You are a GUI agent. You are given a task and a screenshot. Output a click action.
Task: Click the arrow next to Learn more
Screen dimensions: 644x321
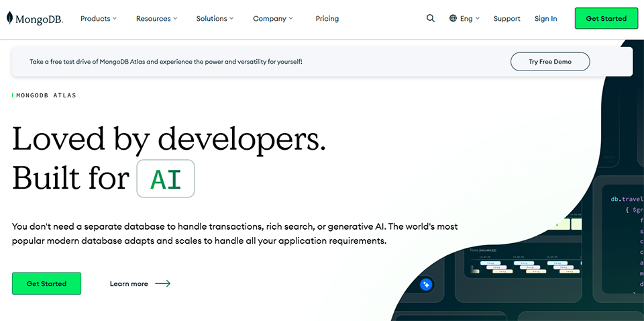[x=163, y=284]
